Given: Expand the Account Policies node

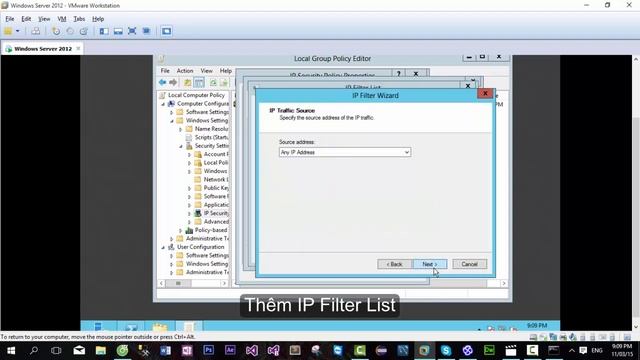Looking at the screenshot, I should pos(189,155).
